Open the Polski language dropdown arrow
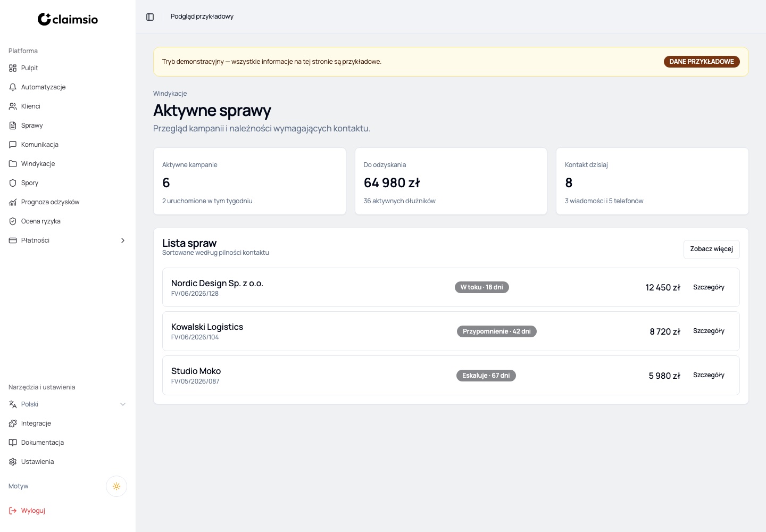The height and width of the screenshot is (532, 766). point(123,404)
